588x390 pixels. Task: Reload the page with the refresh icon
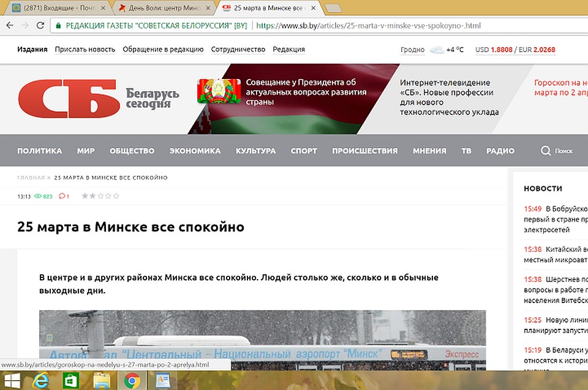[40, 26]
